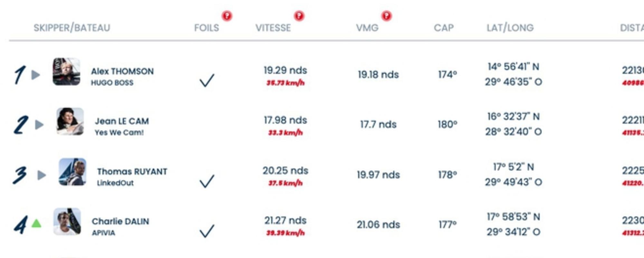Image resolution: width=644 pixels, height=258 pixels.
Task: Sort by SKIPPER/BATEAU column header
Action: point(72,28)
